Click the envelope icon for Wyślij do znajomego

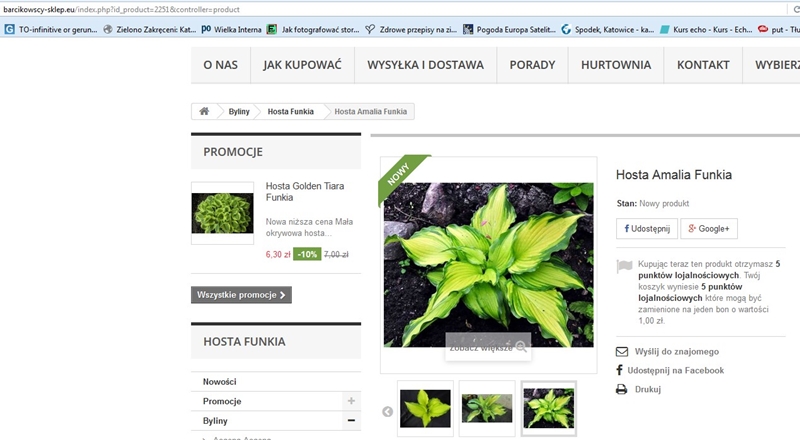pos(621,352)
